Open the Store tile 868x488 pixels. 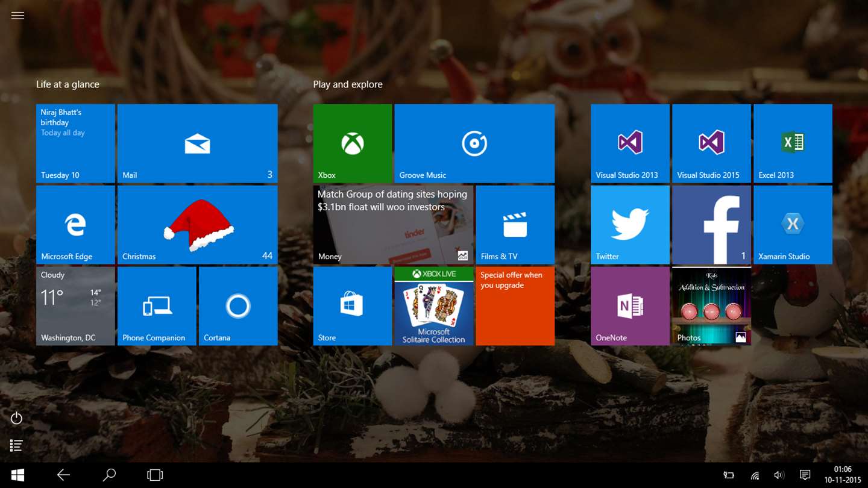pos(353,306)
